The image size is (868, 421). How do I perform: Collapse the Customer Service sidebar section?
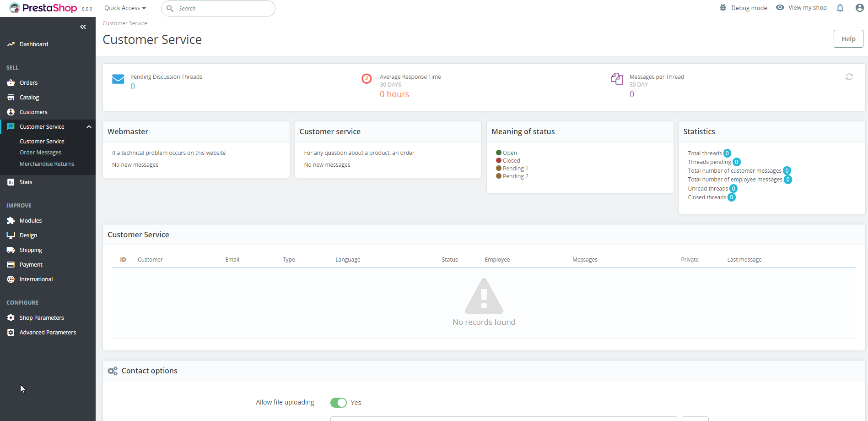[x=89, y=127]
